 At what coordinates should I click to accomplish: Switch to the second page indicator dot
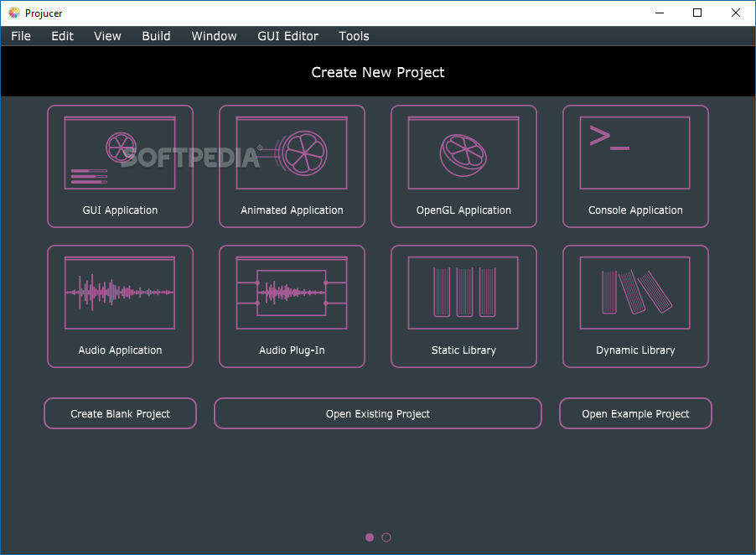coord(386,537)
